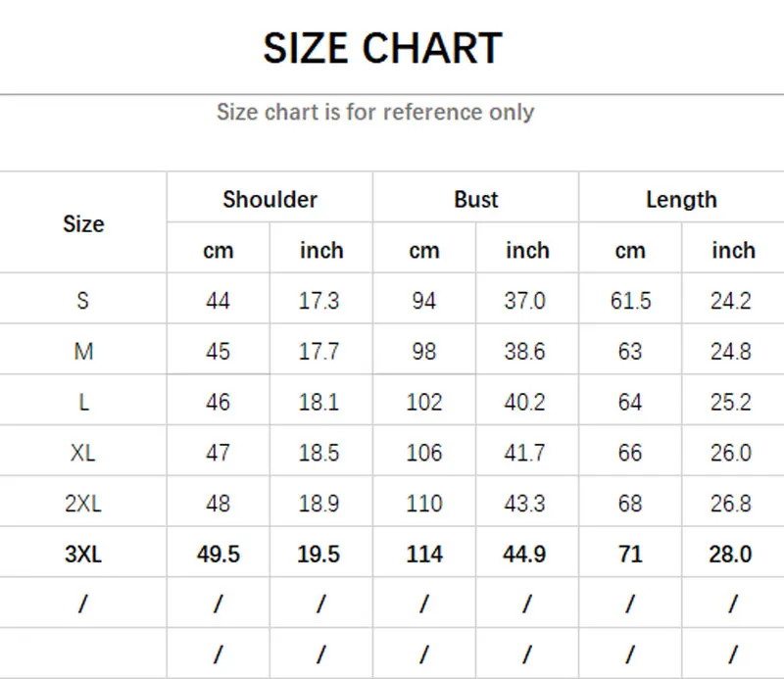Select the 2XL size row label
The height and width of the screenshot is (679, 784).
[83, 504]
